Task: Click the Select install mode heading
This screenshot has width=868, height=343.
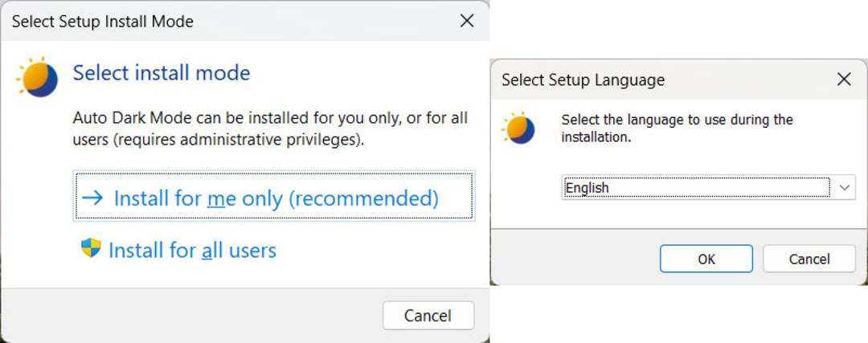Action: coord(162,72)
